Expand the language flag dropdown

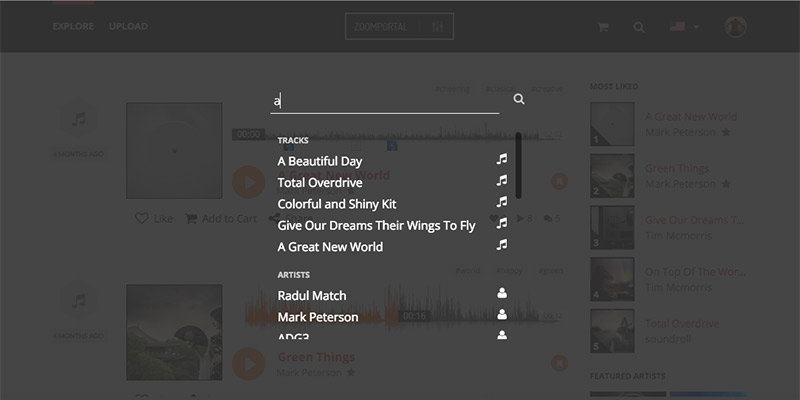click(685, 27)
